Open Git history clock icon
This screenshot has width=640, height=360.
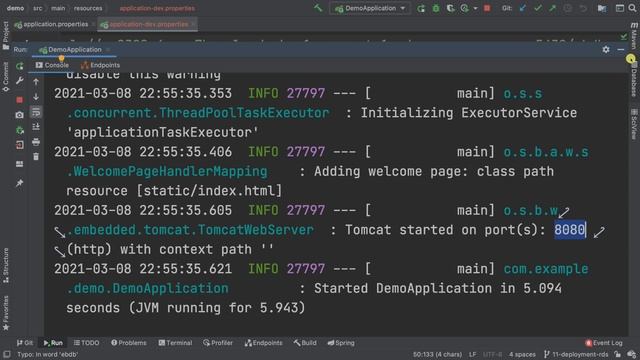coord(568,8)
